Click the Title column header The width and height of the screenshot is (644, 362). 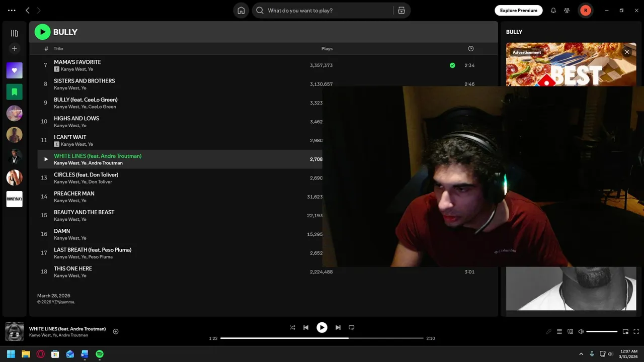pos(58,49)
